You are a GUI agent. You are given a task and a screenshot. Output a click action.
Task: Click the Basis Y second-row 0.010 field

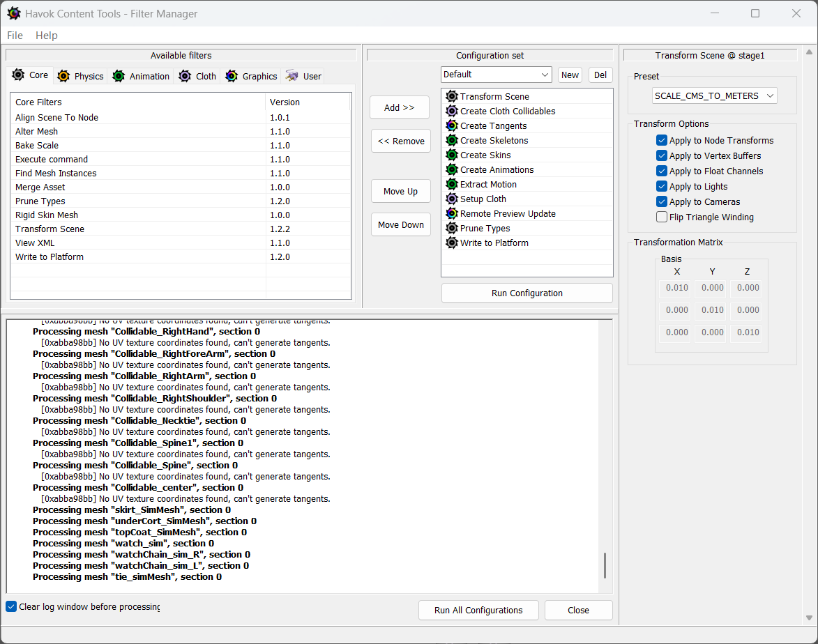[x=712, y=309]
